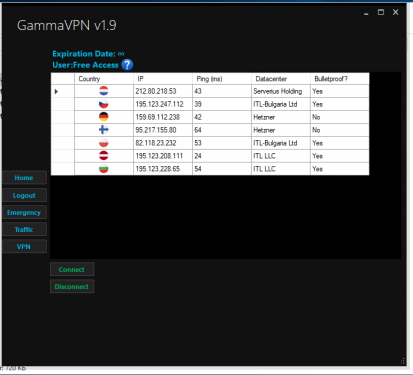Click ITL-Bulgaria Ltd in 82.118.23.232 row

[281, 143]
